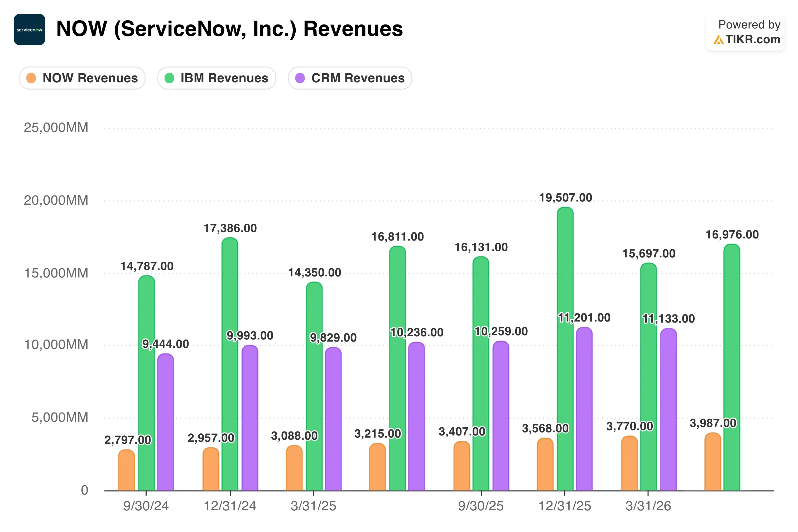Click the 15,697.00 value label
The width and height of the screenshot is (798, 532).
click(649, 254)
